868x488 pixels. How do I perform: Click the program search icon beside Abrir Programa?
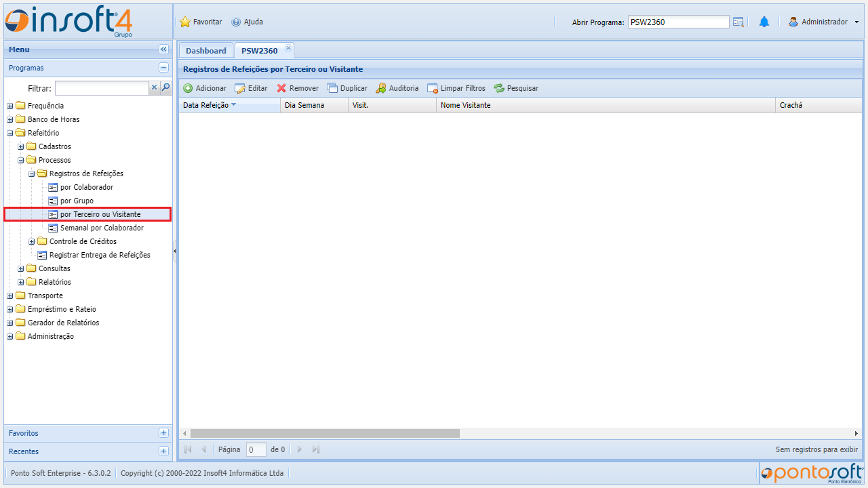[738, 22]
